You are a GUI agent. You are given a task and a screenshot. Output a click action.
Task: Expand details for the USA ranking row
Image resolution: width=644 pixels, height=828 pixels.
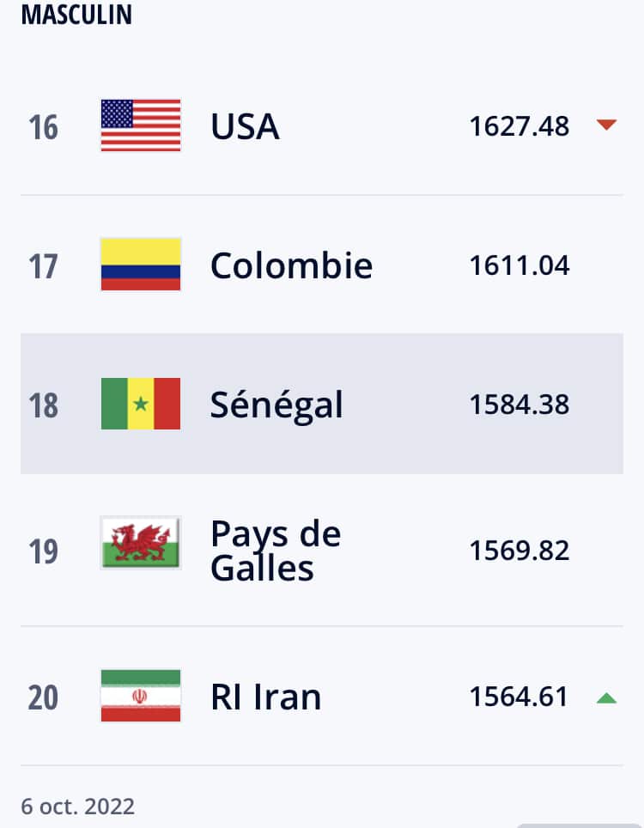(x=322, y=125)
